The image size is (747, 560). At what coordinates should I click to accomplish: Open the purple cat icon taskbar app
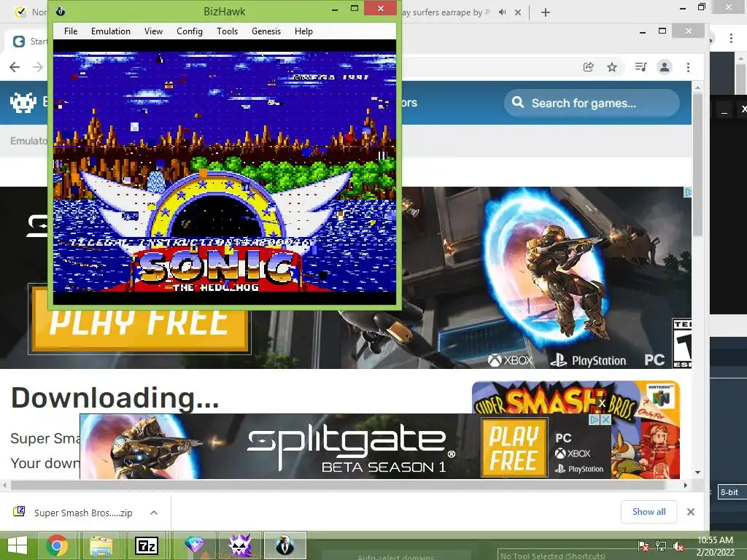point(239,545)
